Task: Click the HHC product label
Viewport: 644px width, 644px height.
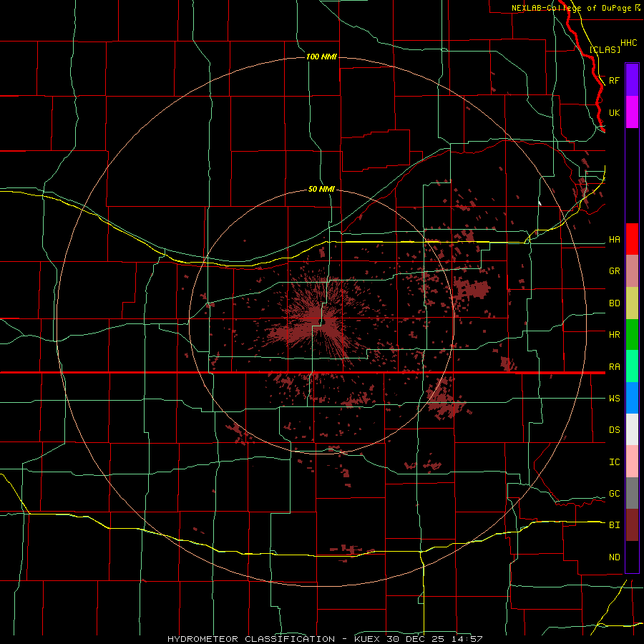Action: [628, 43]
